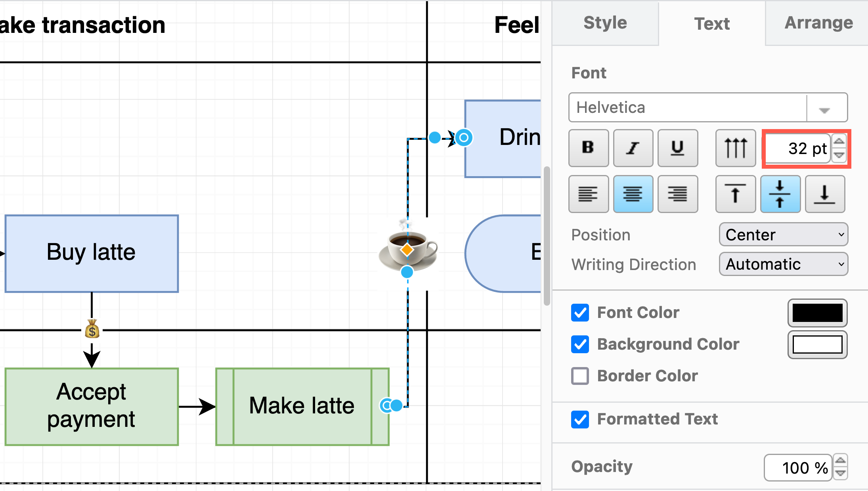Viewport: 868px width, 491px height.
Task: Disable the Font Color option
Action: (580, 313)
